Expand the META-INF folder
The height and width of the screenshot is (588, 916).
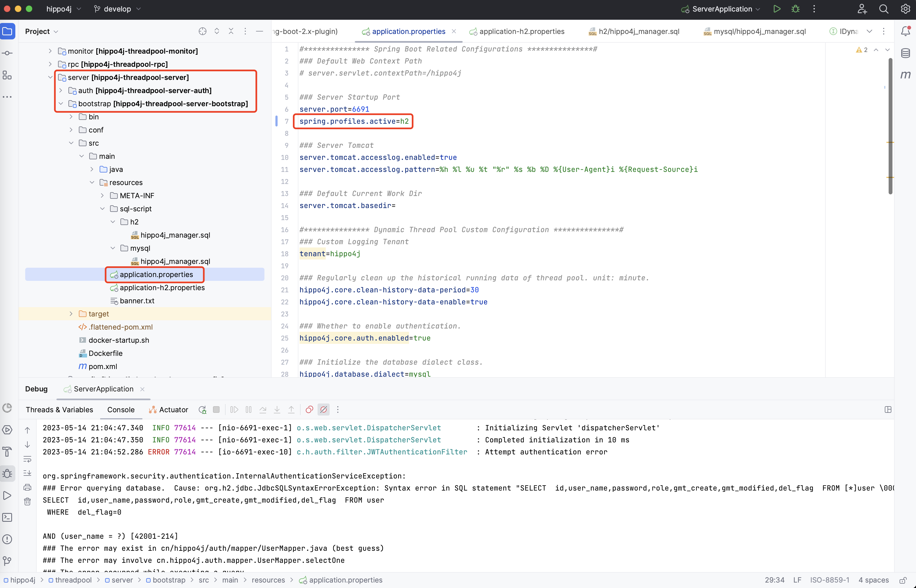tap(102, 195)
